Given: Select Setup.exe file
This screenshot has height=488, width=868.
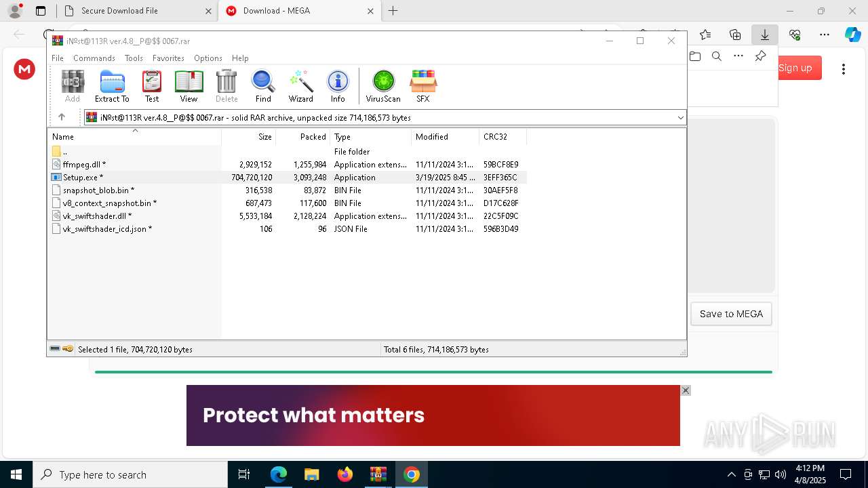Looking at the screenshot, I should click(x=287, y=178).
